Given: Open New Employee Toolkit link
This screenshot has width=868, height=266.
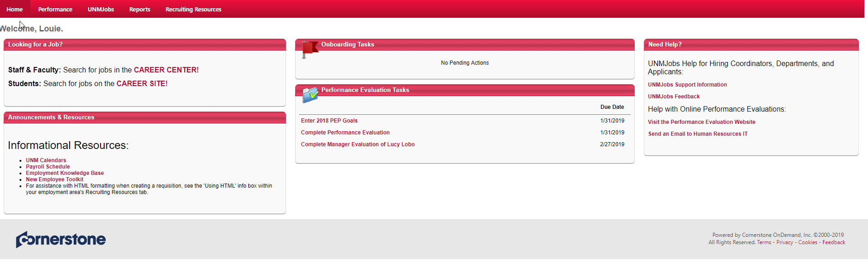Looking at the screenshot, I should point(55,179).
